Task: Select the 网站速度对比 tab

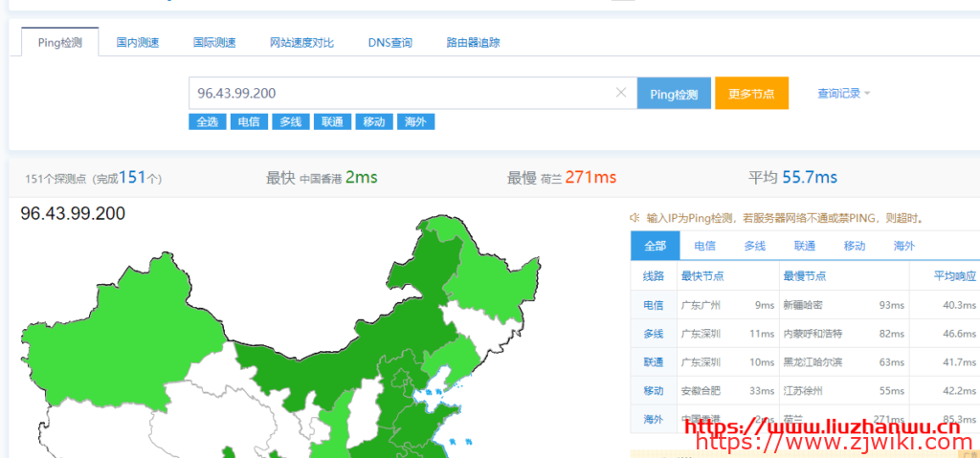Action: 301,43
